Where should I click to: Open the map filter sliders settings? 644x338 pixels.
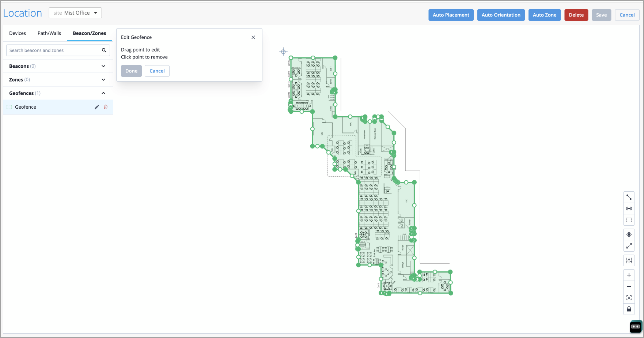point(629,260)
